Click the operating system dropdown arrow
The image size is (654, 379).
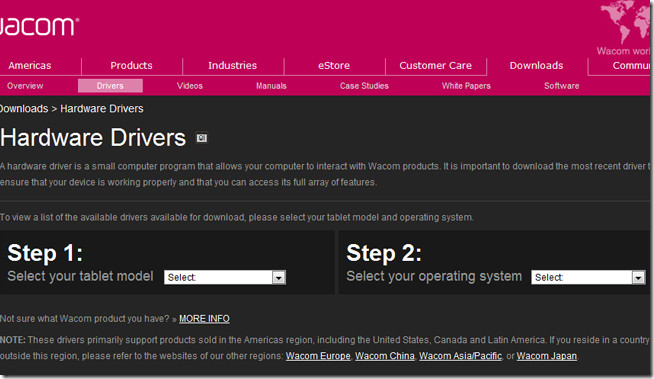[x=638, y=278]
